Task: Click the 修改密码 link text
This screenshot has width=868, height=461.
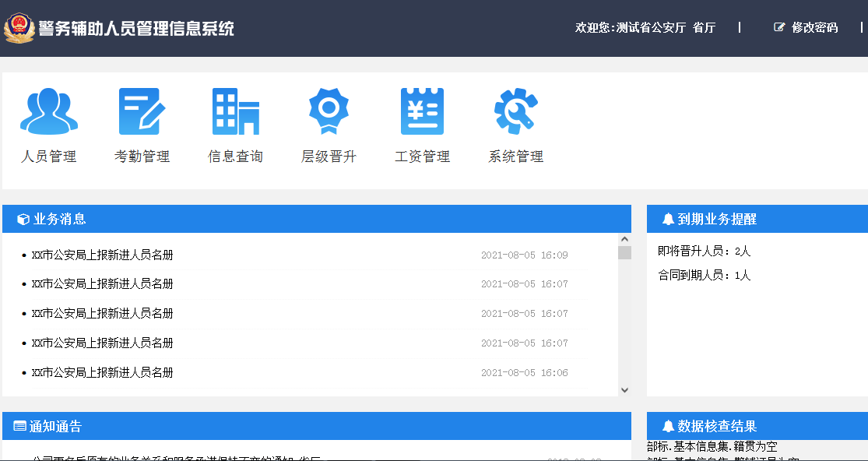Action: coord(814,27)
